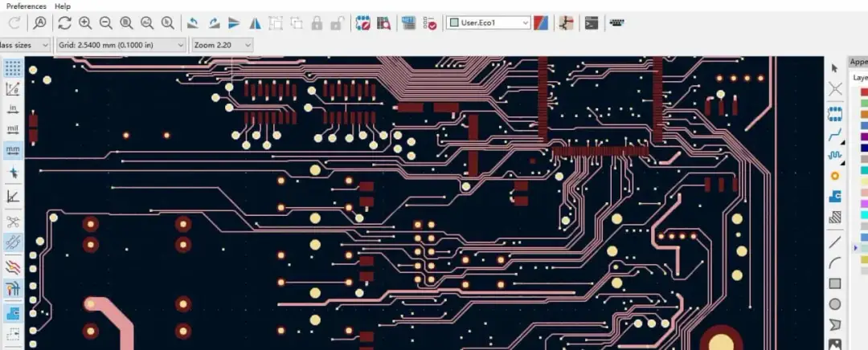Zoom to fit the board
Screen dimensions: 868x350
point(126,22)
